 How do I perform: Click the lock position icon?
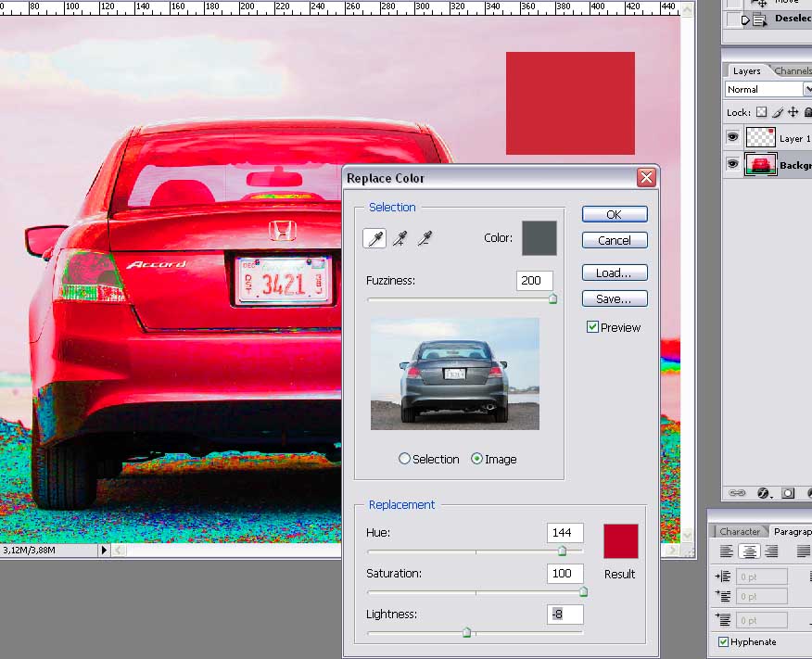793,112
